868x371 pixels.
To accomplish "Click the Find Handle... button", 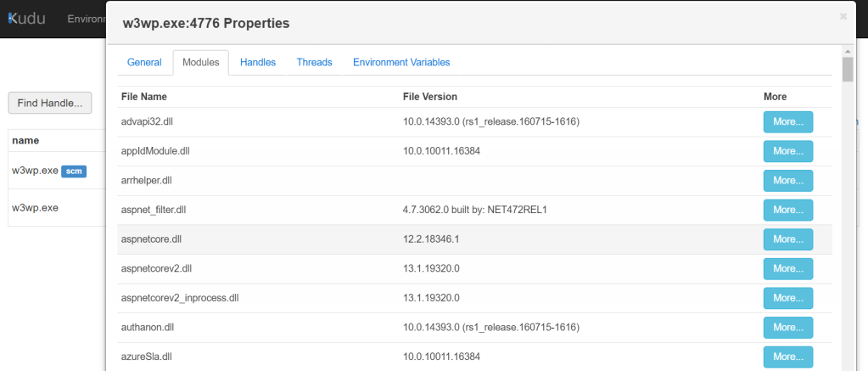I will pyautogui.click(x=49, y=103).
